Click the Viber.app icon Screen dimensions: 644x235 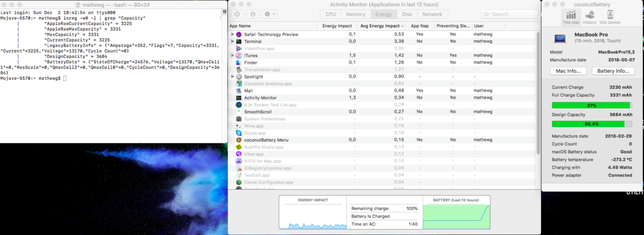point(239,154)
